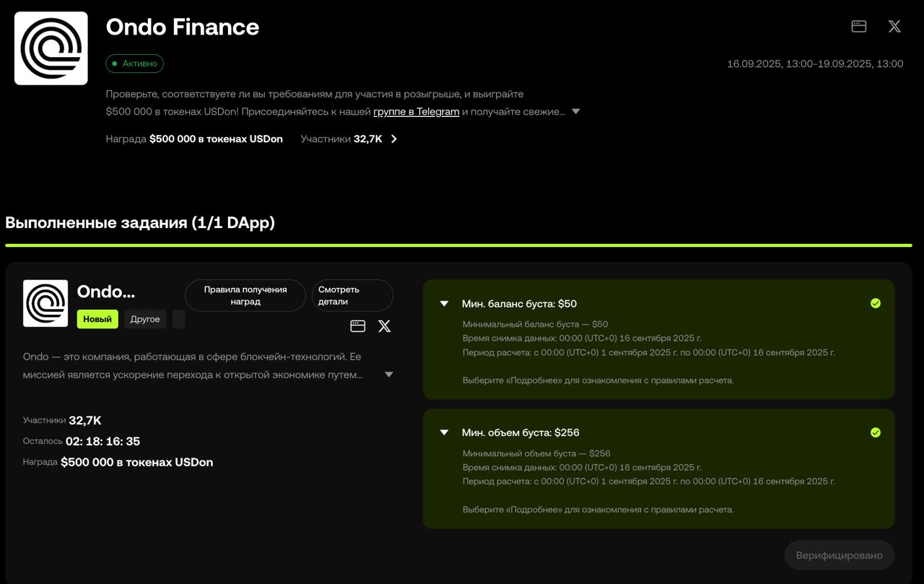This screenshot has width=924, height=584.
Task: Click Смотреть детали button
Action: click(x=352, y=295)
